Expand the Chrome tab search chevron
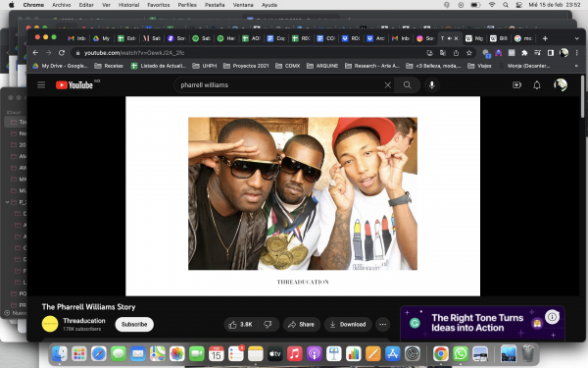 tap(577, 38)
